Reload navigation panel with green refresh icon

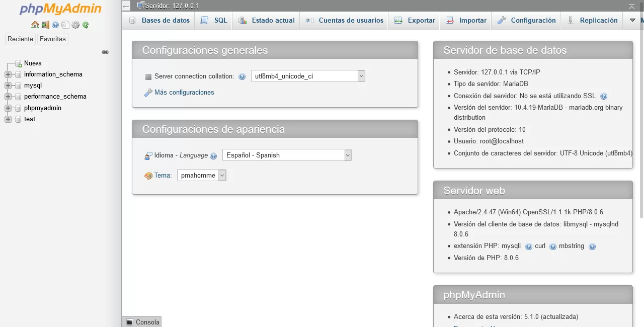pos(86,25)
